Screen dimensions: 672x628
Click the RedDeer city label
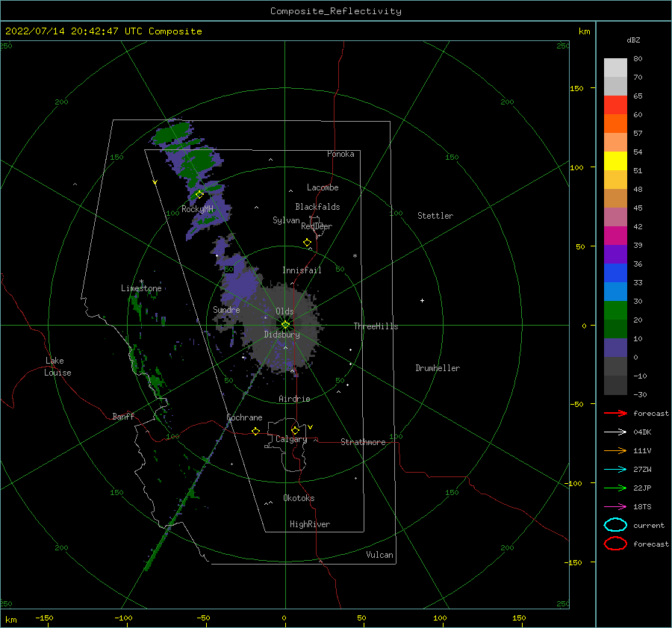point(317,226)
